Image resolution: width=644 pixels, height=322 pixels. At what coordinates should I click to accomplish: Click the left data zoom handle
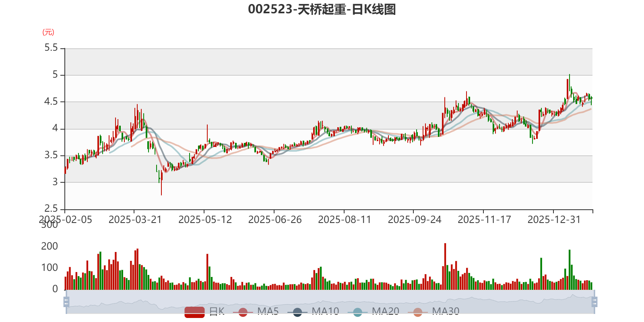tap(66, 301)
